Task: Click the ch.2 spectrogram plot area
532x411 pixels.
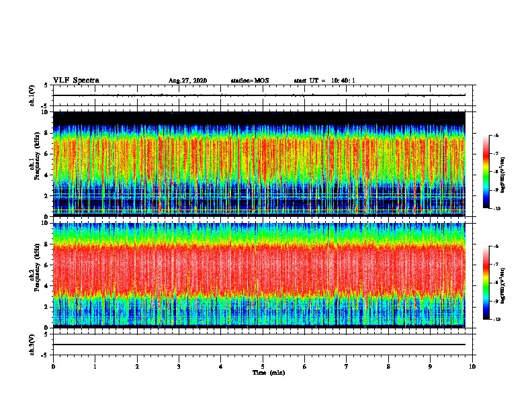Action: [x=259, y=275]
